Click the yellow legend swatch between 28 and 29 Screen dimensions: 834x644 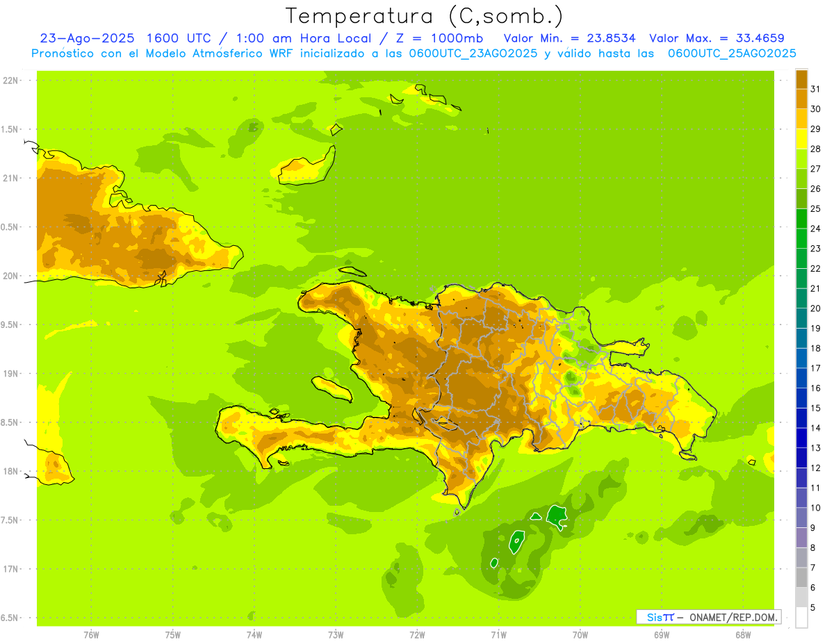click(801, 139)
